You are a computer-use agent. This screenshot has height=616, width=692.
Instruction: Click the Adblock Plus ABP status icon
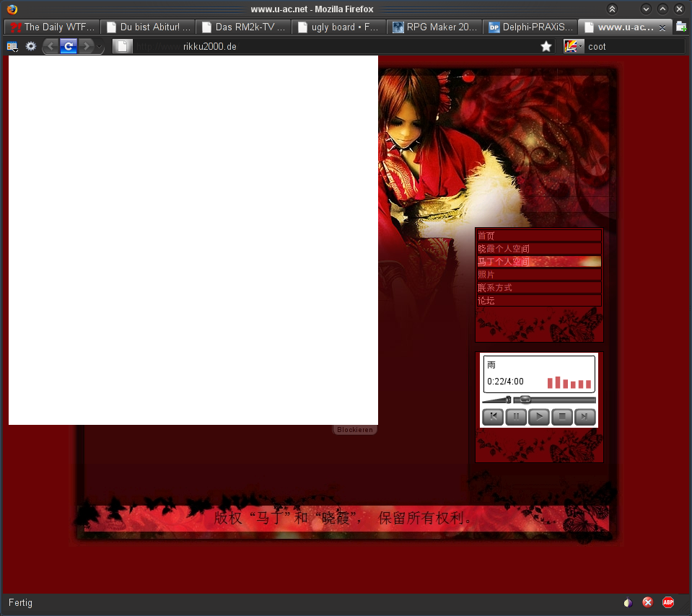(x=668, y=602)
